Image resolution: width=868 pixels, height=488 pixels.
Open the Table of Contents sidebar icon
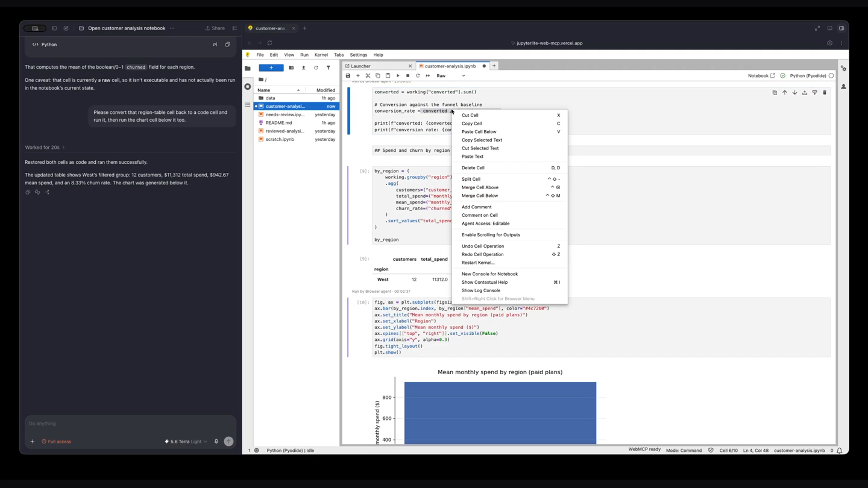pos(248,105)
